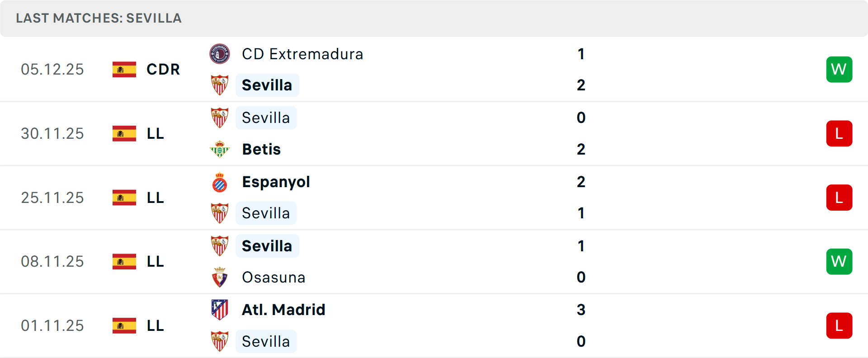This screenshot has width=868, height=358.
Task: Open the Espanyol team link
Action: tap(276, 182)
